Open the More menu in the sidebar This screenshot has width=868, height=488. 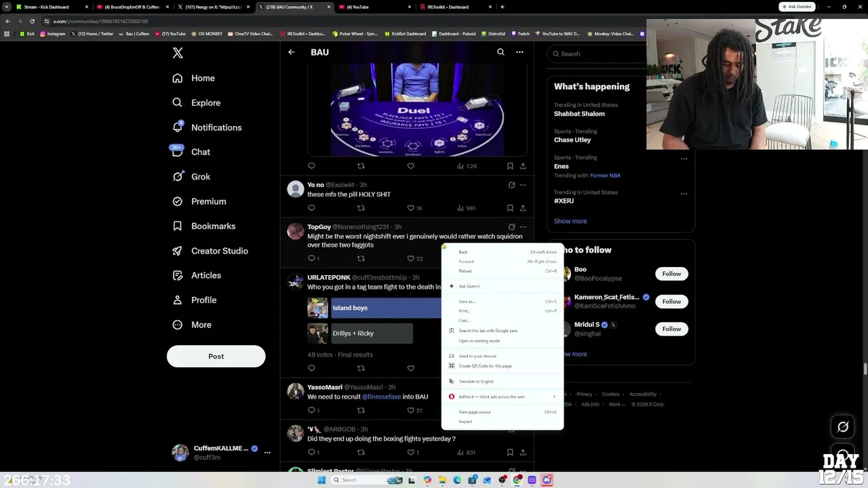pos(192,325)
